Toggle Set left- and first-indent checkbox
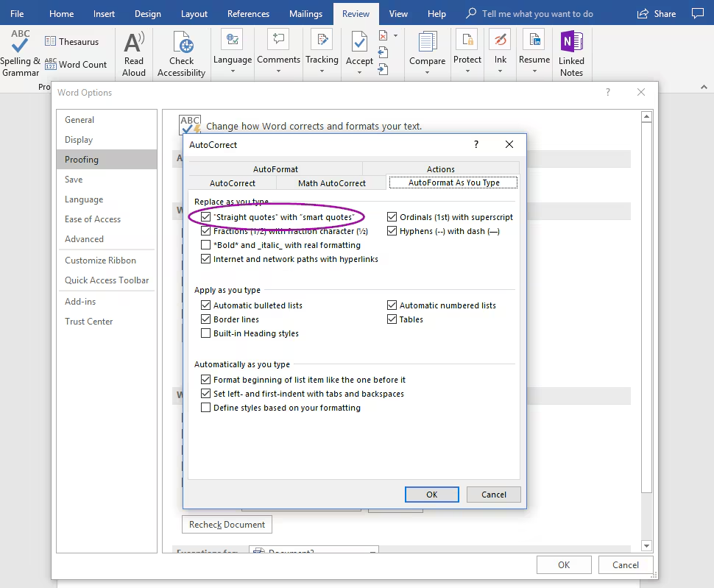Screen dimensions: 714x588 206,394
